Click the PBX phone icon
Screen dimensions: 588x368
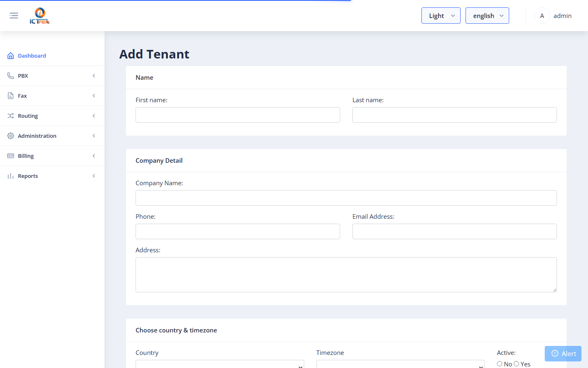click(x=11, y=76)
